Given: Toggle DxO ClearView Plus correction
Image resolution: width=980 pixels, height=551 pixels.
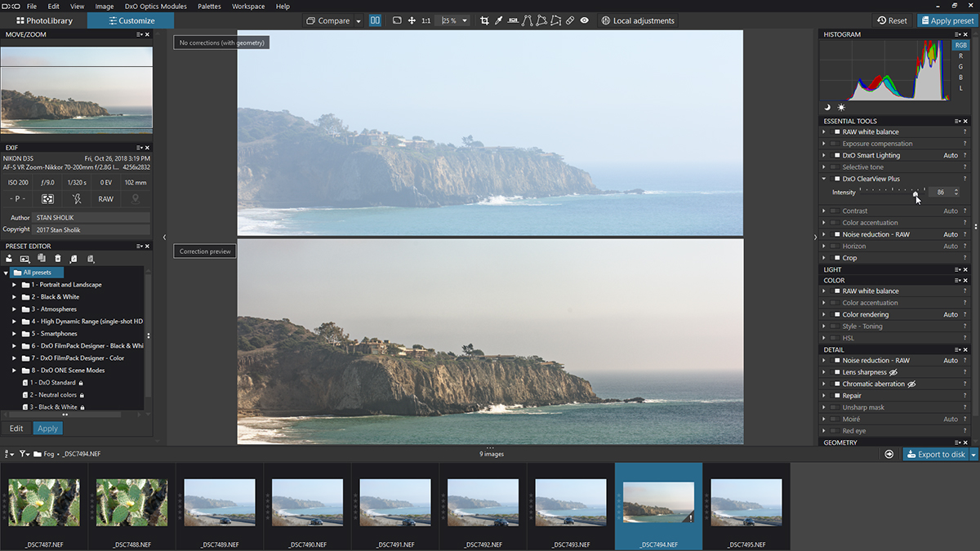Looking at the screenshot, I should [835, 179].
